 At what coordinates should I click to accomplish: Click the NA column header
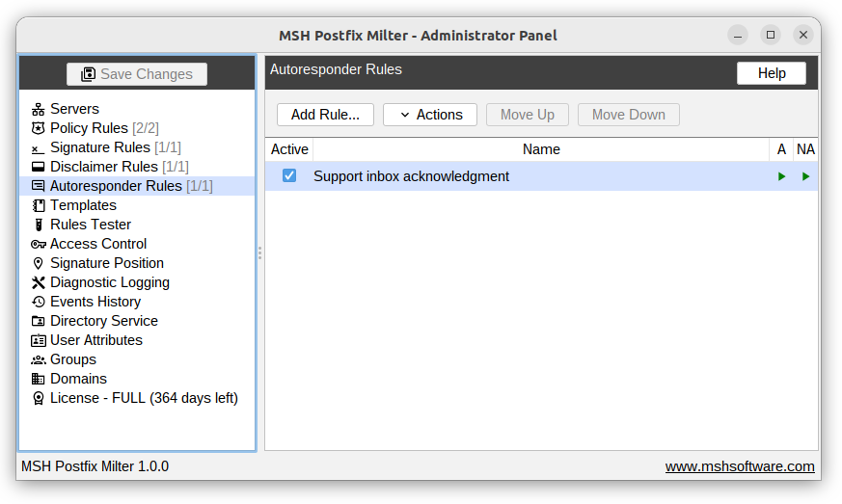tap(805, 149)
